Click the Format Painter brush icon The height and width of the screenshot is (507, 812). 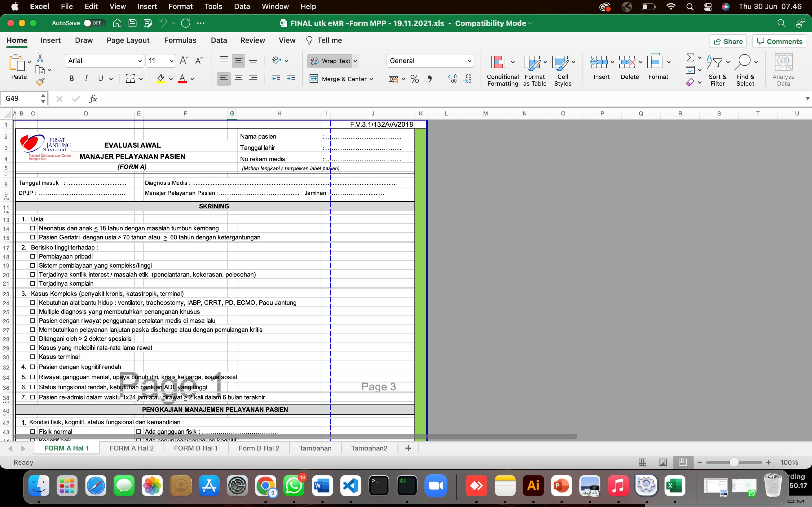[40, 81]
